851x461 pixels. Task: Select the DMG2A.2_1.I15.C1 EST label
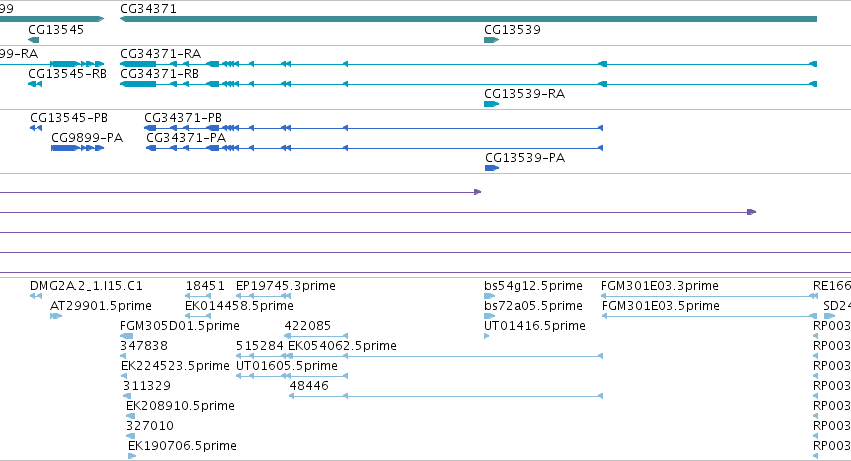[86, 286]
